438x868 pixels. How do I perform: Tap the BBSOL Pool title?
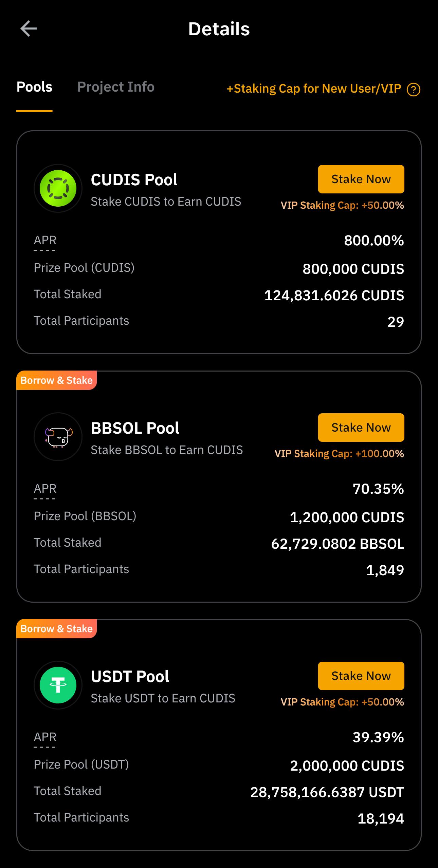135,428
